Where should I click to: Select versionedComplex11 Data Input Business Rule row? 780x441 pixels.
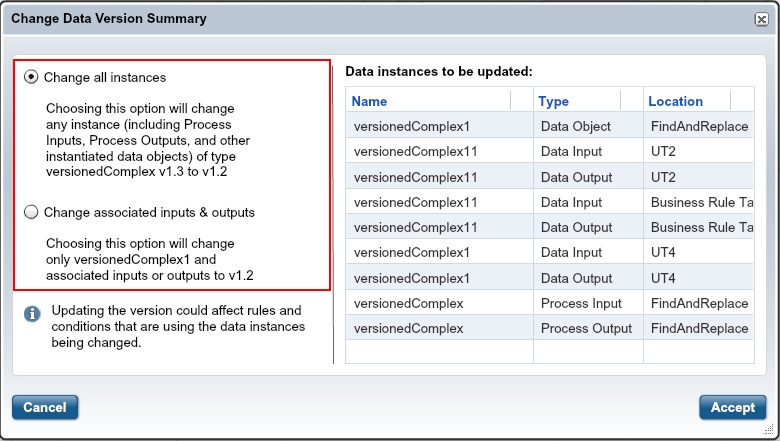[x=549, y=202]
